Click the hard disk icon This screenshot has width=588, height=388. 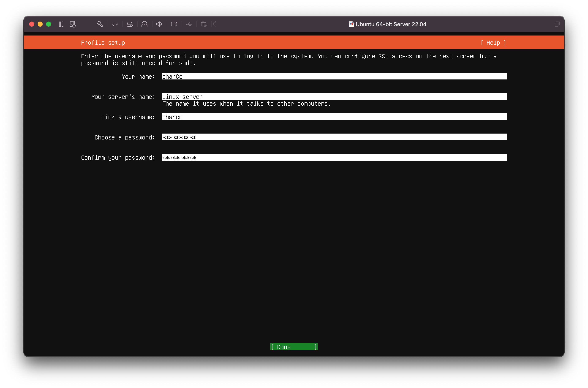pyautogui.click(x=129, y=24)
